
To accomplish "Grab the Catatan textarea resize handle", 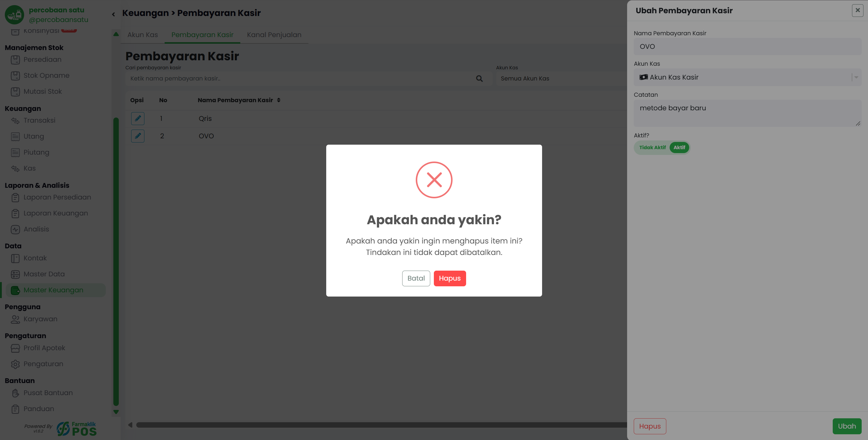I will (858, 124).
